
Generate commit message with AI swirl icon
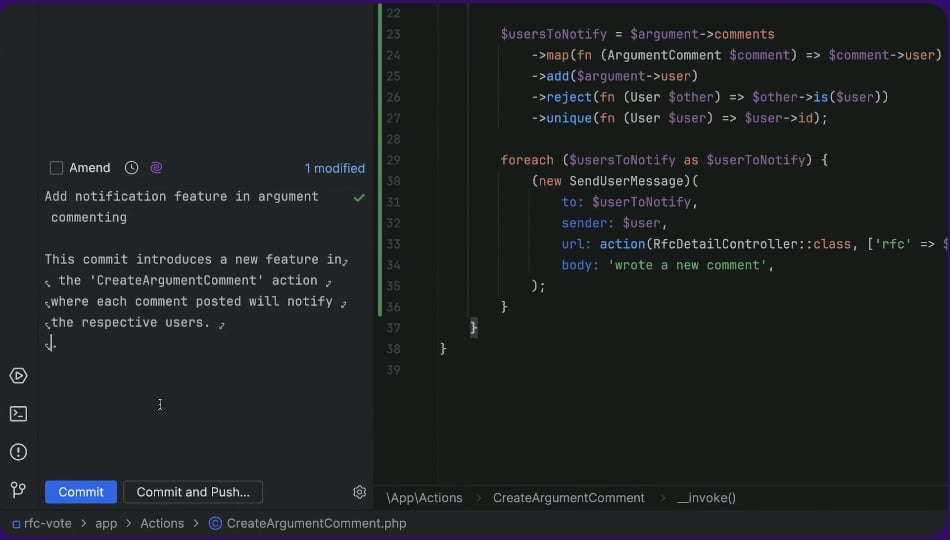tap(156, 168)
